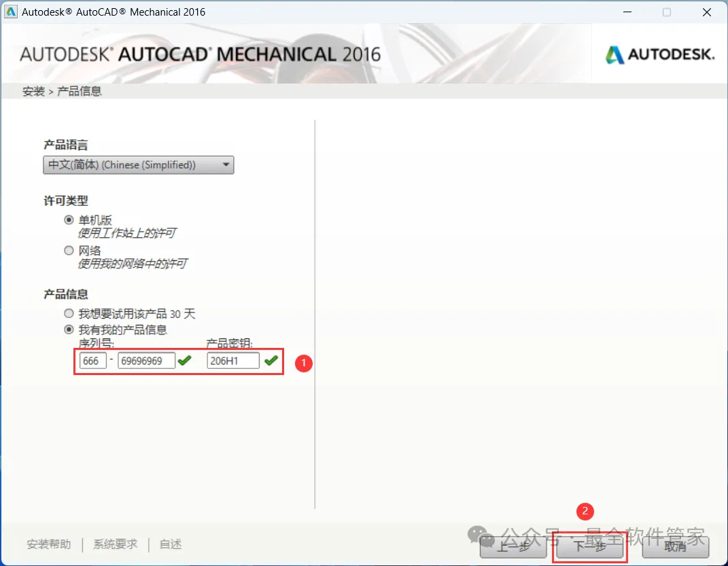Image resolution: width=728 pixels, height=566 pixels.
Task: Click the 取消 cancel button
Action: (676, 547)
